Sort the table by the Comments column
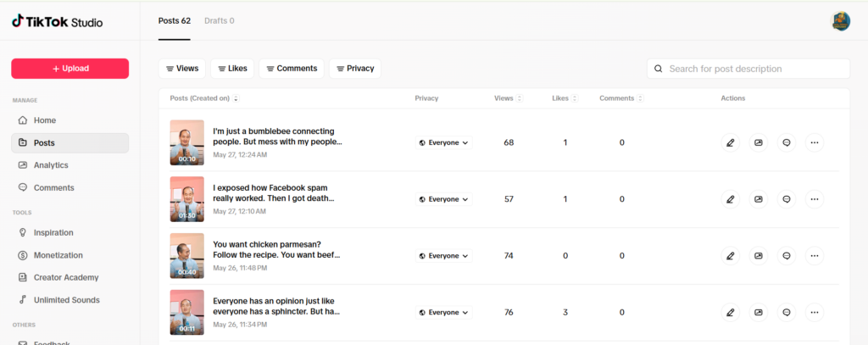 [640, 98]
